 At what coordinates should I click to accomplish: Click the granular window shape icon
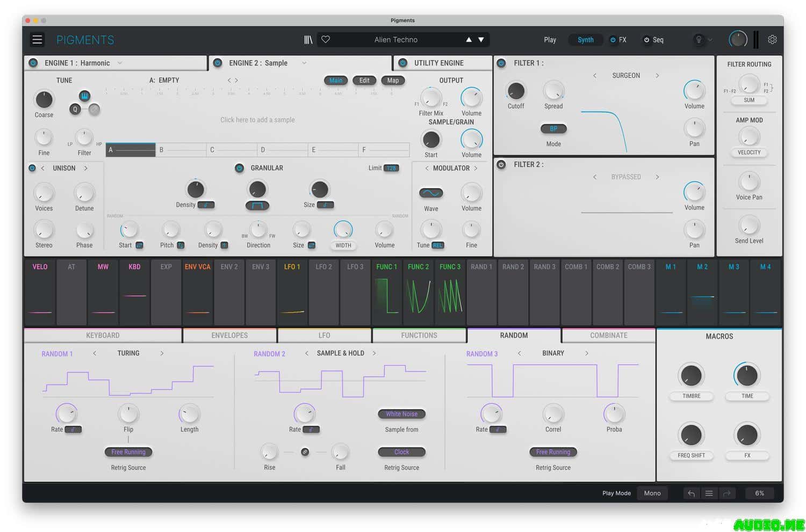[x=257, y=205]
